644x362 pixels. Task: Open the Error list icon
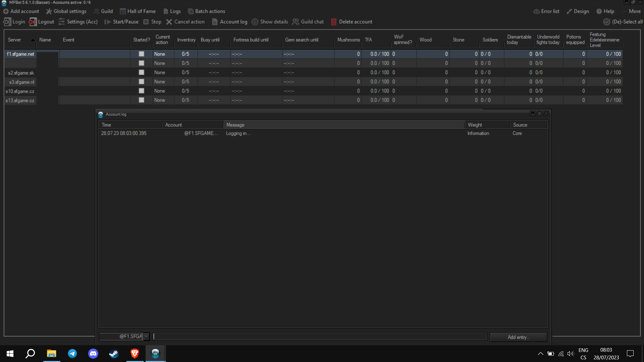coord(537,11)
